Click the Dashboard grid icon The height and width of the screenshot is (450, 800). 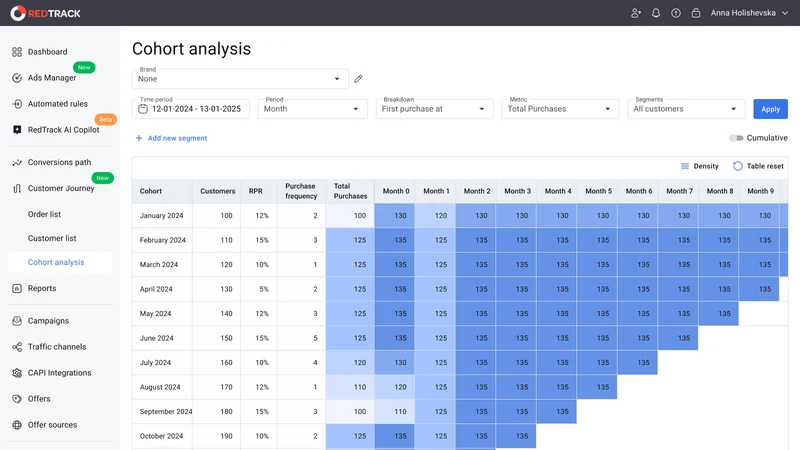coord(17,52)
